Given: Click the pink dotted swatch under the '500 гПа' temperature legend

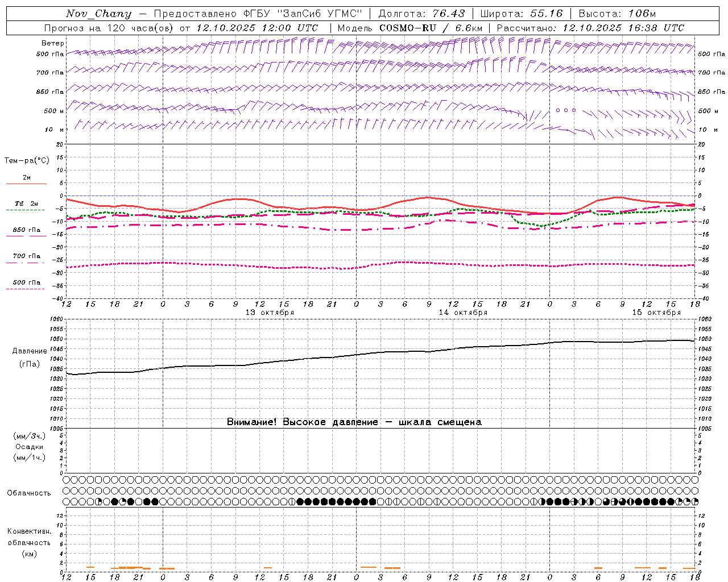Looking at the screenshot, I should tap(26, 289).
